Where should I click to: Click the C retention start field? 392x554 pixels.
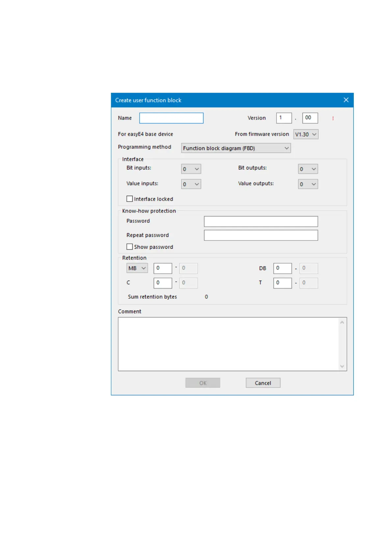163,283
